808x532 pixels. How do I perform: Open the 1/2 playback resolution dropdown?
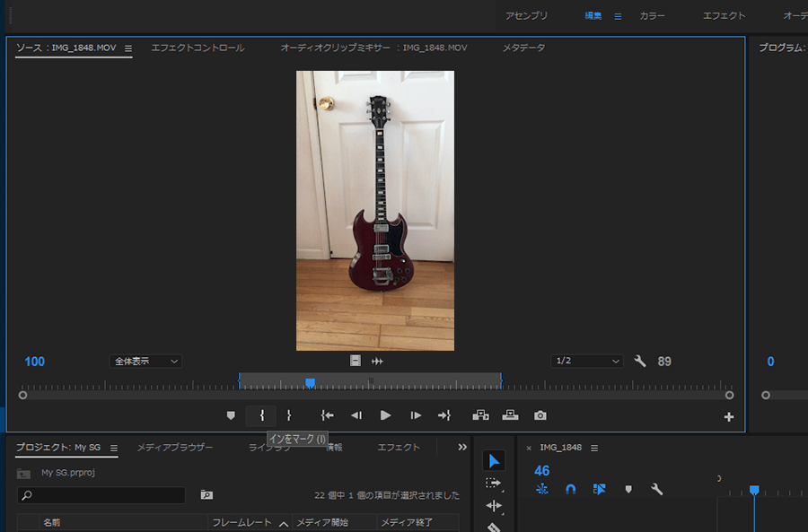point(587,362)
